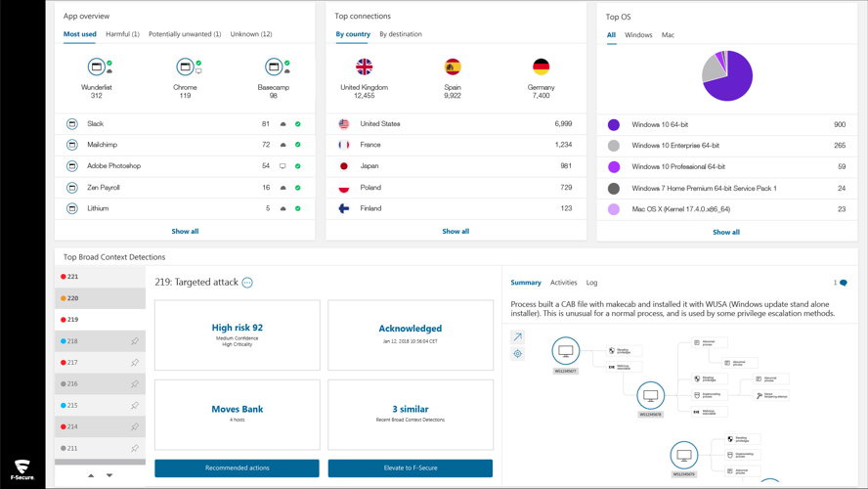
Task: Open Unknown (12) apps tab
Action: point(251,34)
